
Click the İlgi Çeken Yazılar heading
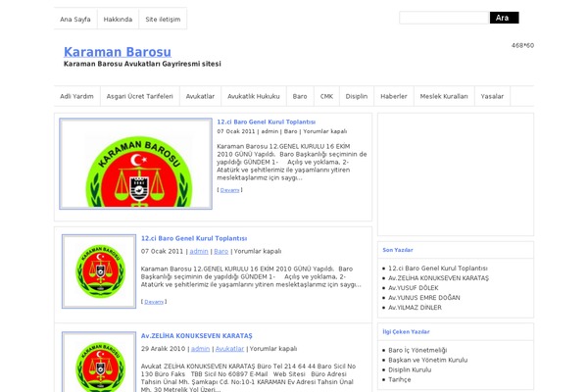406,331
